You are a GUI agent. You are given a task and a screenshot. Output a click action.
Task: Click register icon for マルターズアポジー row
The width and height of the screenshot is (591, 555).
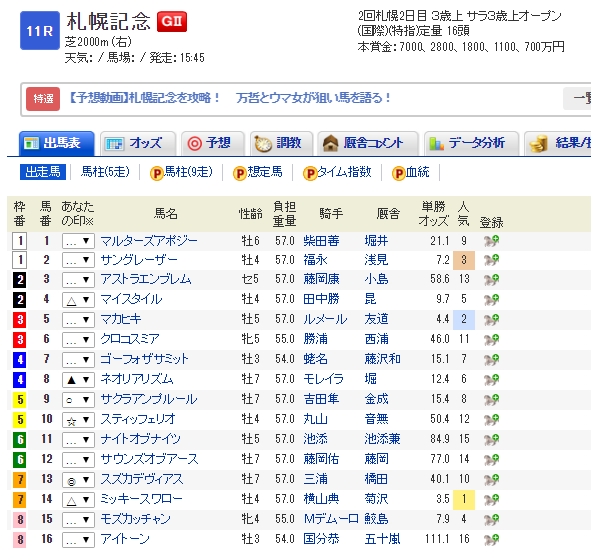click(491, 241)
